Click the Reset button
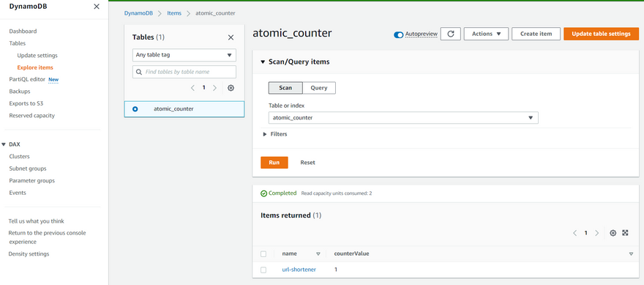The height and width of the screenshot is (285, 644). click(x=307, y=163)
